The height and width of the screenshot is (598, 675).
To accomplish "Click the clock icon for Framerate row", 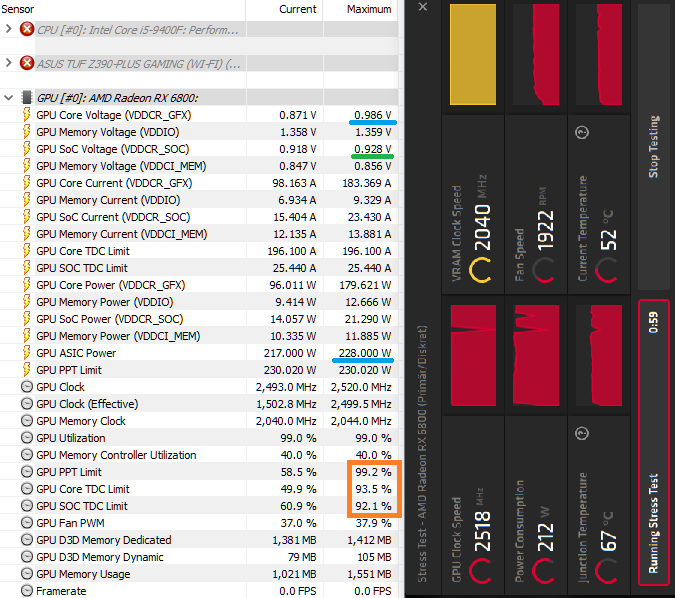I will (x=27, y=591).
